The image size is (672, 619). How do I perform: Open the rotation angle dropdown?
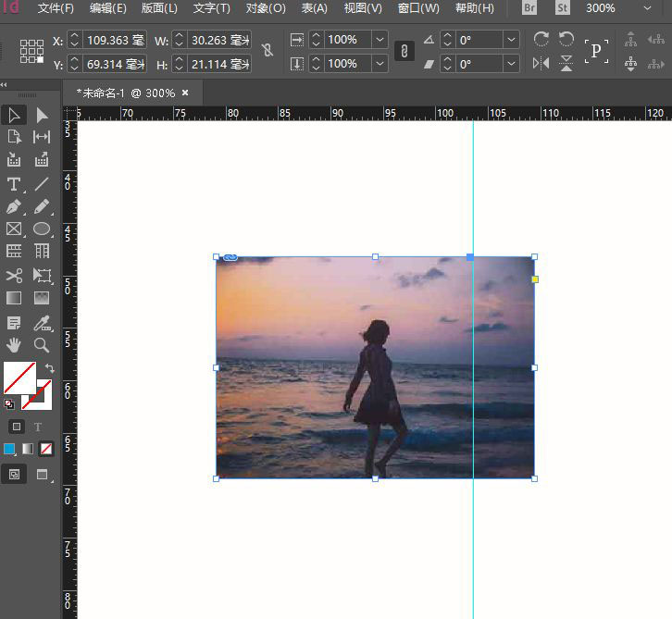[512, 40]
